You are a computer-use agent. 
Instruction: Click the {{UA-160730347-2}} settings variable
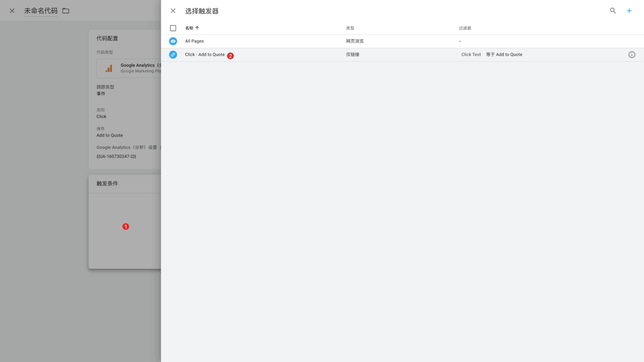pyautogui.click(x=116, y=156)
